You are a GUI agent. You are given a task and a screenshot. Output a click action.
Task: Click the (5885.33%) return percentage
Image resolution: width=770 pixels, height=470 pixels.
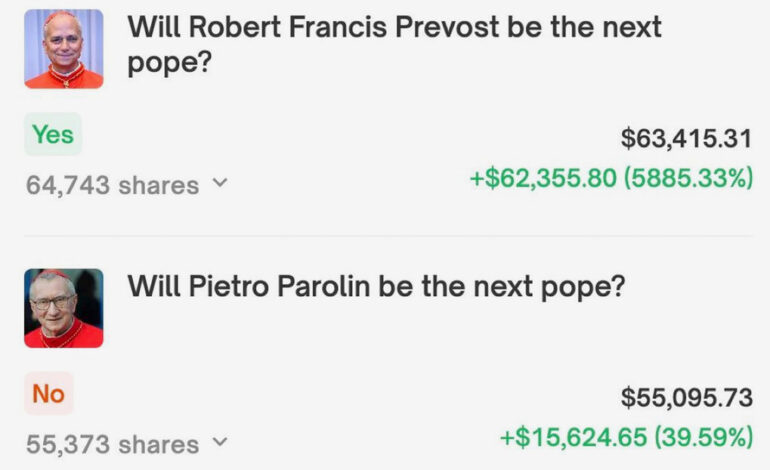coord(688,177)
